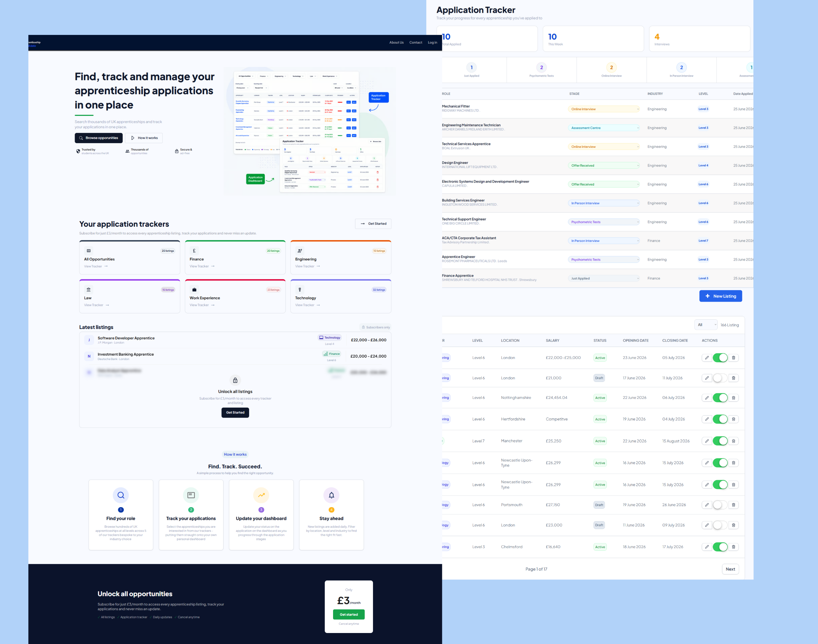Click the padlock icon above Unlock all listings

(235, 380)
